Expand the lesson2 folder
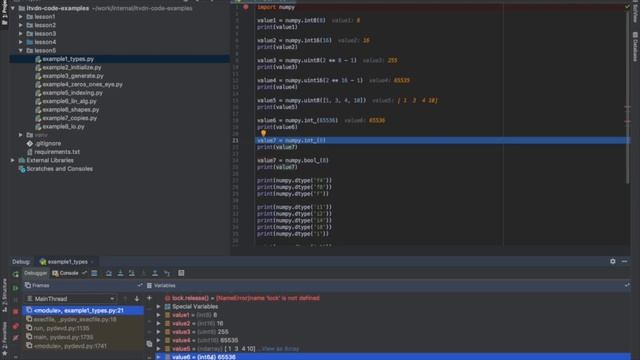The image size is (640, 360). click(21, 25)
